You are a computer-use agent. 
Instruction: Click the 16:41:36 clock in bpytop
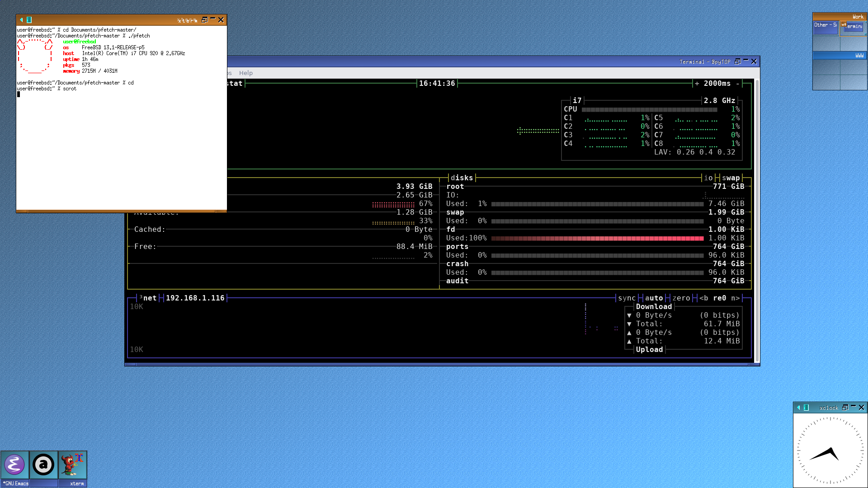pyautogui.click(x=437, y=84)
